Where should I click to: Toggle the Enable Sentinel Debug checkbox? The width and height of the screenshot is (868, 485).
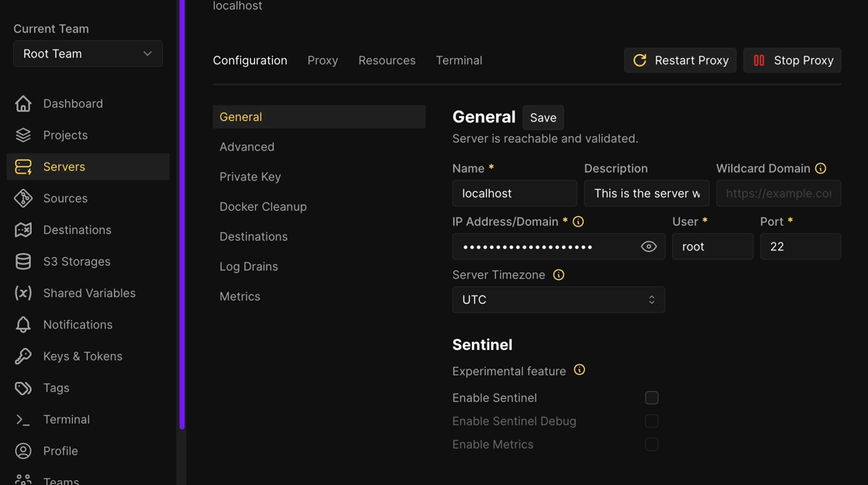tap(652, 421)
